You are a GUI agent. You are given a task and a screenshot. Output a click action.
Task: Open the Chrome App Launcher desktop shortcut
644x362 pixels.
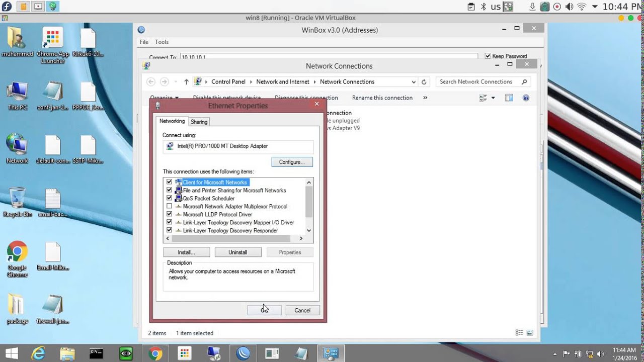[x=53, y=45]
